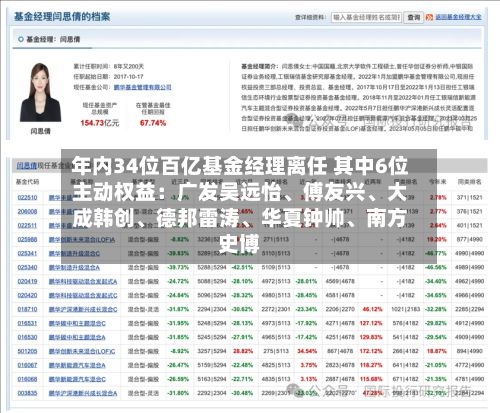Screen dimensions: 500x413
Task: Open the 鹏华科技驱动混合发起式C fund link
Action: (x=83, y=296)
